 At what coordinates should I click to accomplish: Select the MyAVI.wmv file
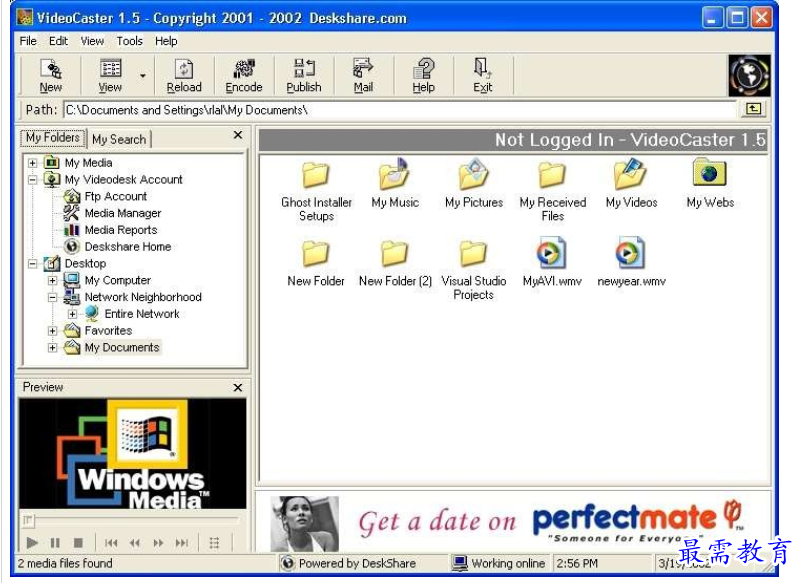tap(552, 262)
